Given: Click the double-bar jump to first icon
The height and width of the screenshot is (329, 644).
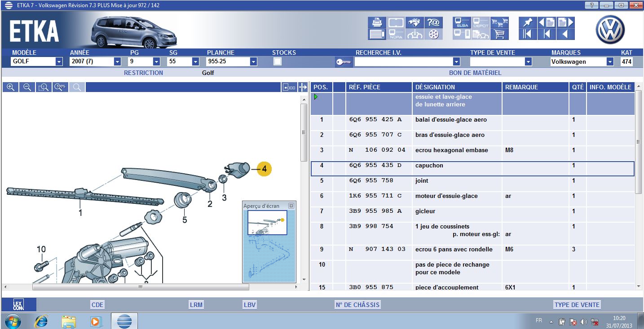Looking at the screenshot, I should pyautogui.click(x=528, y=34).
